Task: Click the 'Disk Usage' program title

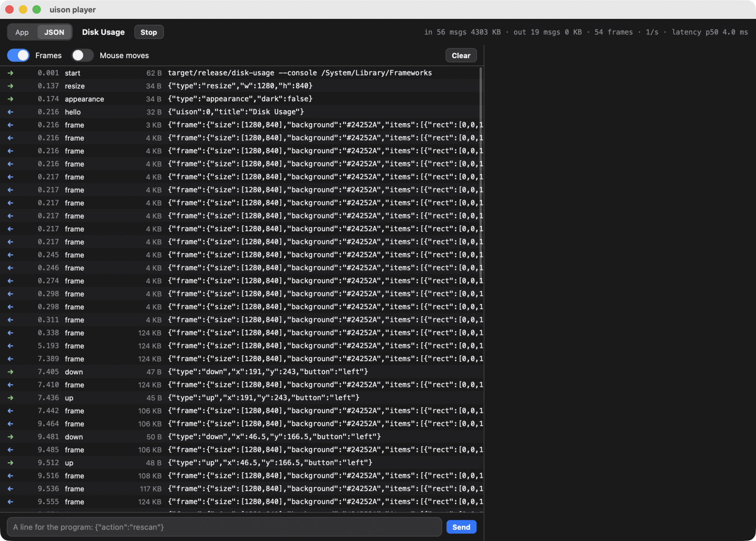Action: (103, 32)
